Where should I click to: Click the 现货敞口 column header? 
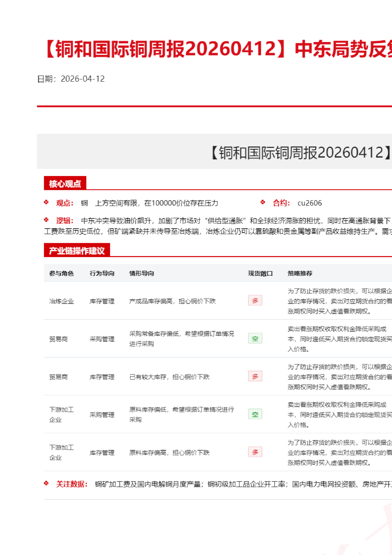260,273
